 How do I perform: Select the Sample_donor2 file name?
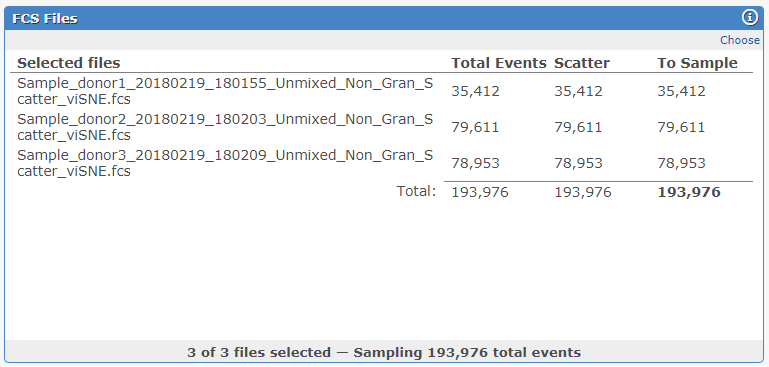[225, 127]
